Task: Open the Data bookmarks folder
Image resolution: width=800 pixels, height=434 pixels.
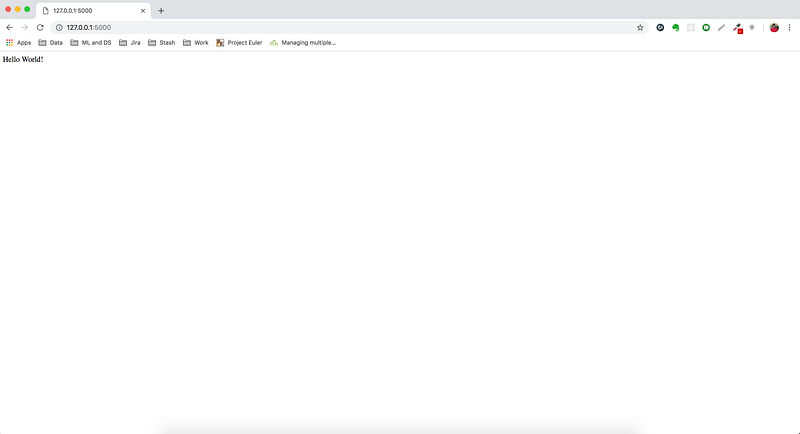Action: point(51,43)
